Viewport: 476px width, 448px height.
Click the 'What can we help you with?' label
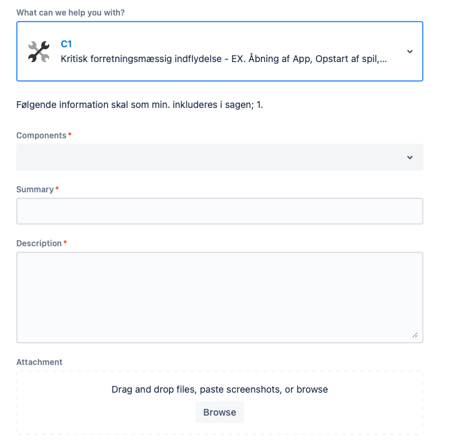[70, 13]
